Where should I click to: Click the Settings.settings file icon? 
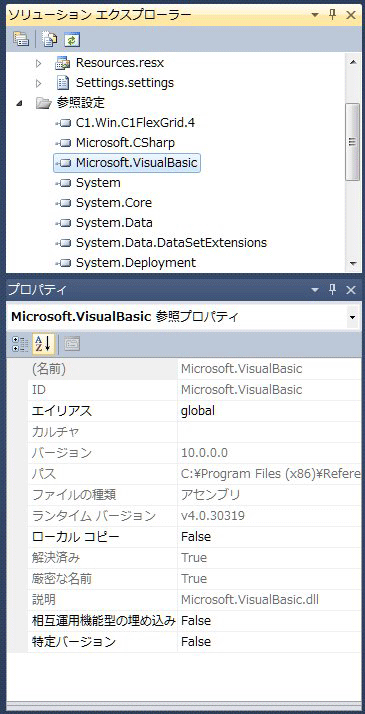62,83
